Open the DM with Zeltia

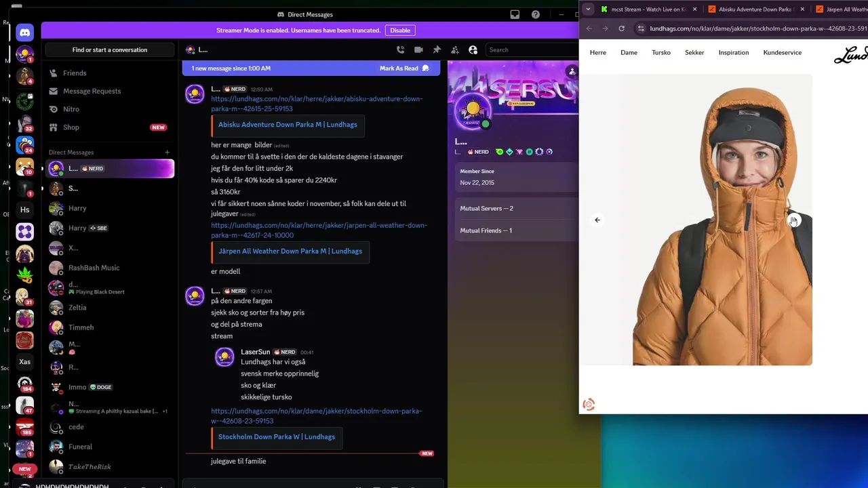click(x=110, y=308)
